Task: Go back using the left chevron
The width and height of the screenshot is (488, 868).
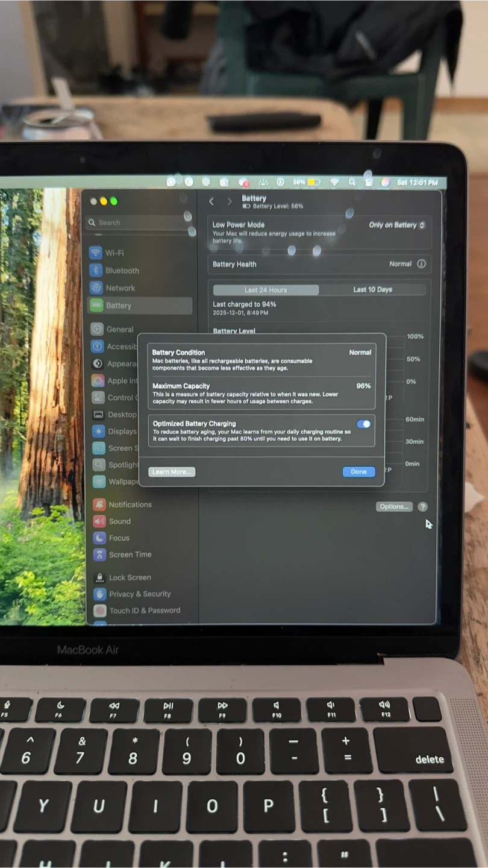Action: click(211, 201)
